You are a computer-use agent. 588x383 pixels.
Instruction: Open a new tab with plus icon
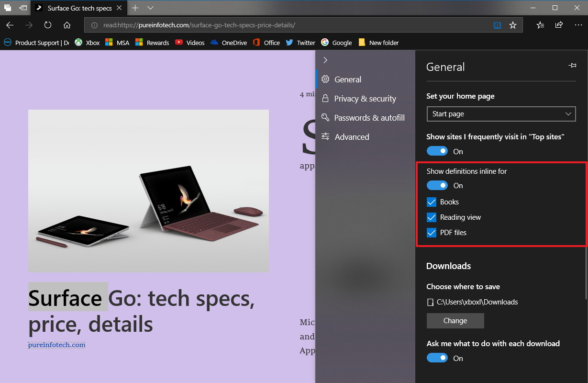tap(135, 8)
